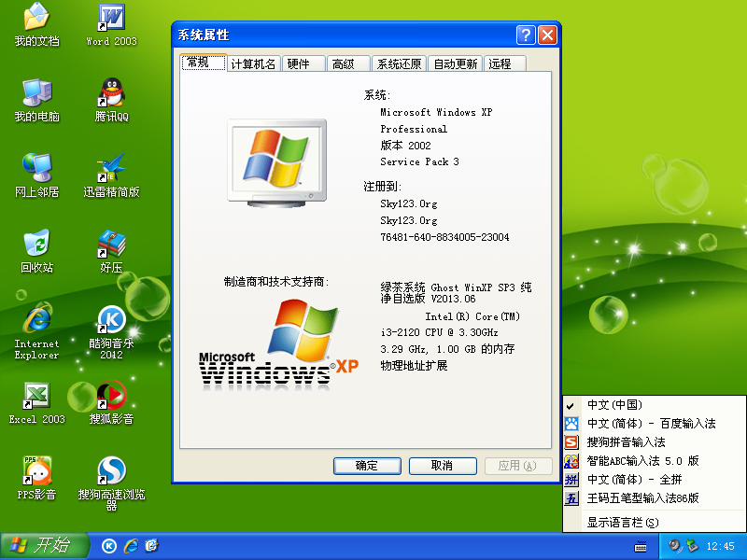The width and height of the screenshot is (747, 560).
Task: Select the 网上邻居 desktop icon
Action: pos(36,175)
